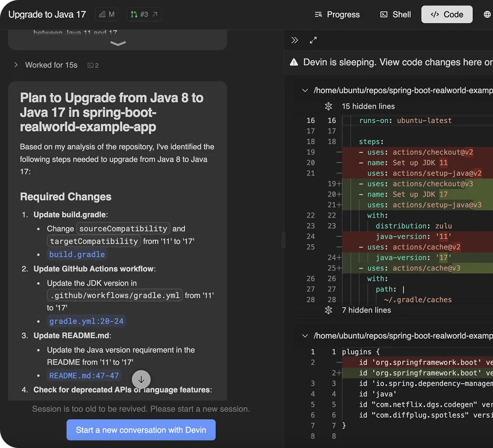Click 'Devin is sleeping' notice text
The image size is (493, 448).
click(398, 62)
